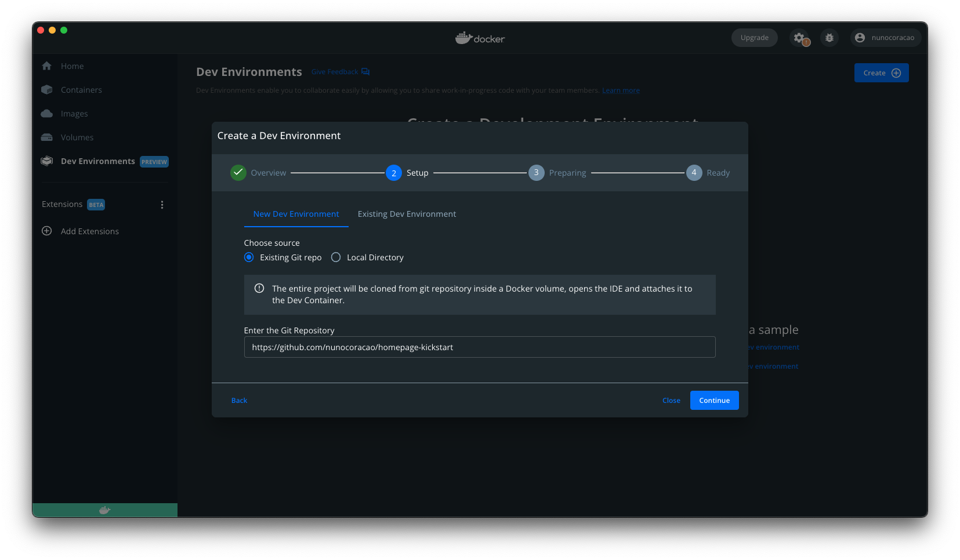Click the 'Choose source' label
Image resolution: width=960 pixels, height=560 pixels.
tap(271, 243)
